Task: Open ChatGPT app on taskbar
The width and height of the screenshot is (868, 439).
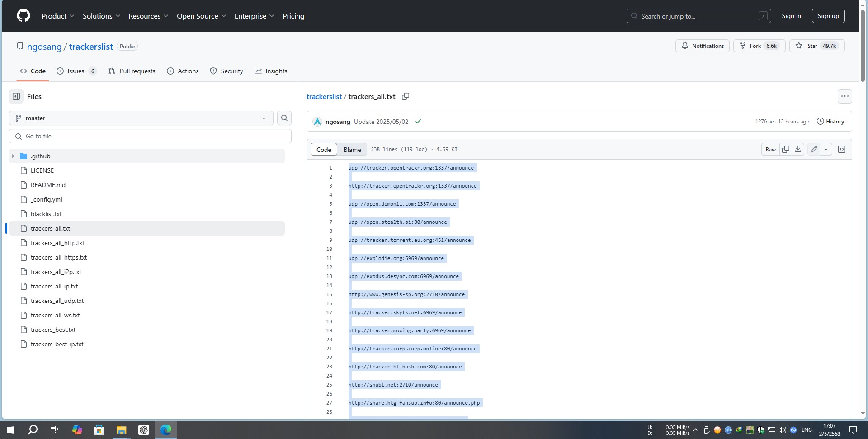Action: 144,430
